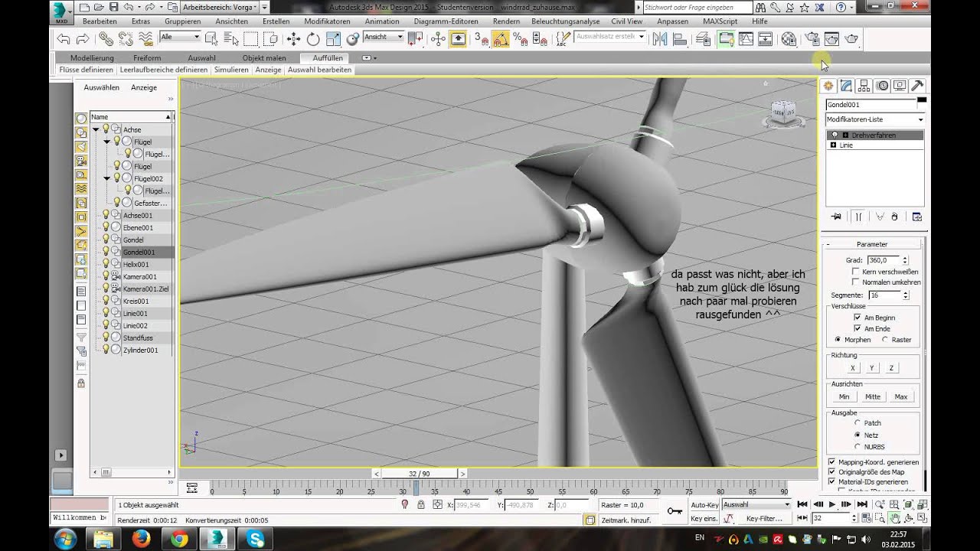
Task: Collapse the Parameter rollout
Action: [x=871, y=244]
